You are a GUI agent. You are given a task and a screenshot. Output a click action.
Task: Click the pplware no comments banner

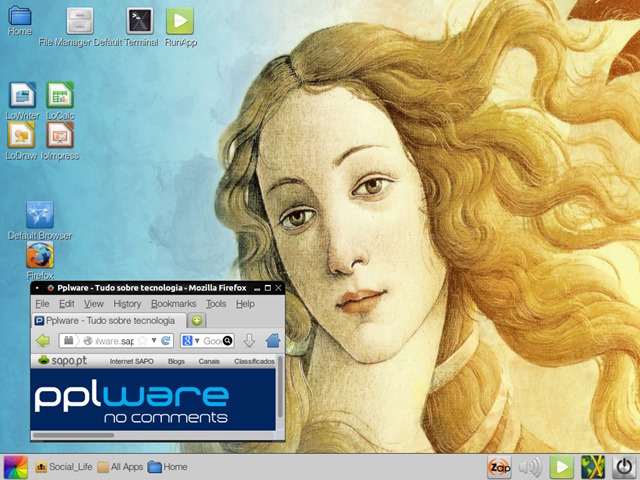coord(153,400)
